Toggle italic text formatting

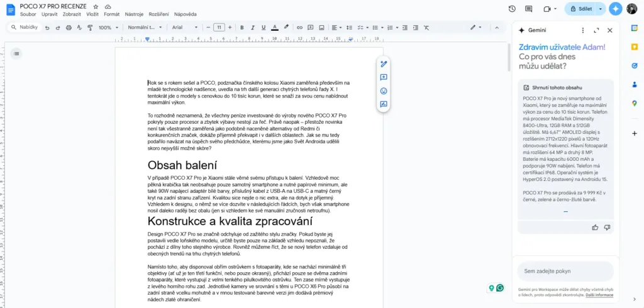click(x=253, y=28)
